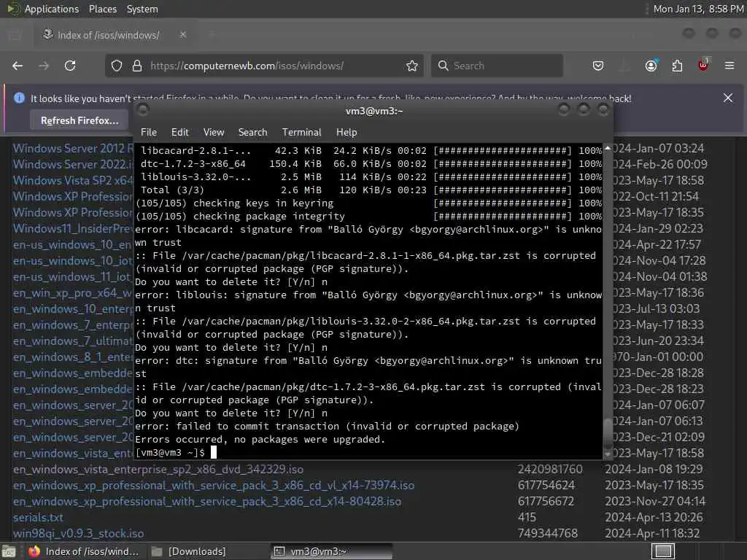Open en_windows_vista_enterprise_sp2_x86_dvd_342329.iso link
Image resolution: width=747 pixels, height=560 pixels.
pyautogui.click(x=158, y=470)
